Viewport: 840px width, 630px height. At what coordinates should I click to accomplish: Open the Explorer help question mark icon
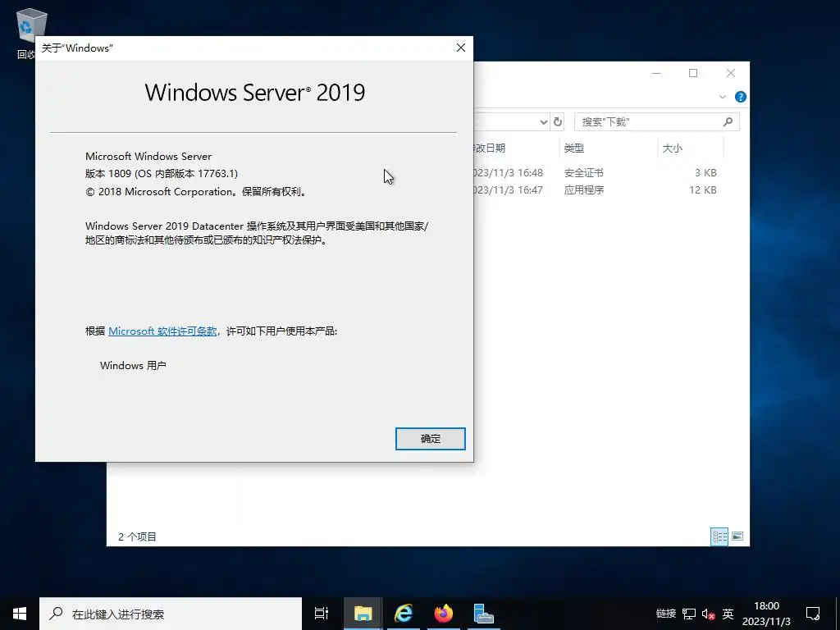tap(741, 97)
